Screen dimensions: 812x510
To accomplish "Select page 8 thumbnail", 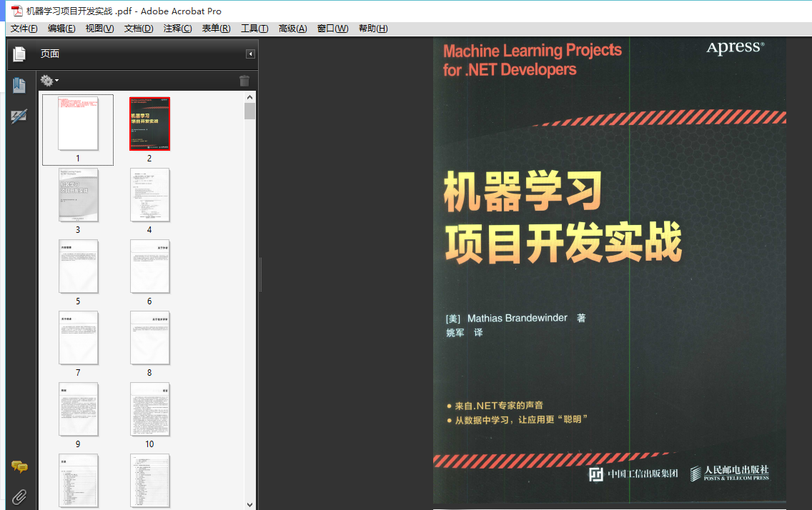I will tap(149, 338).
